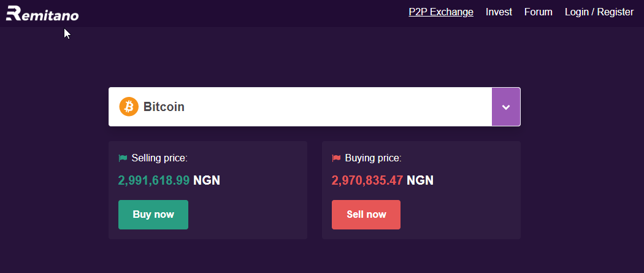Go to the Invest page
This screenshot has height=273, width=644.
coord(499,12)
